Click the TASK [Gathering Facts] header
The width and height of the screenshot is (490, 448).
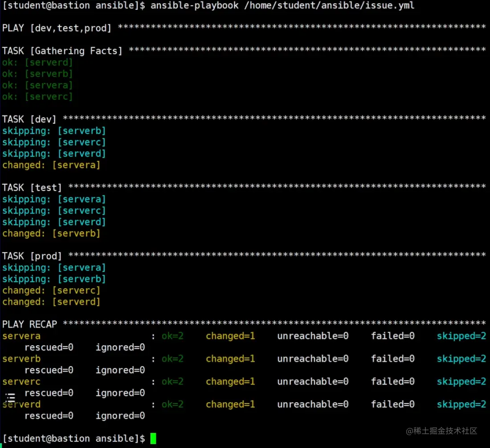click(62, 51)
